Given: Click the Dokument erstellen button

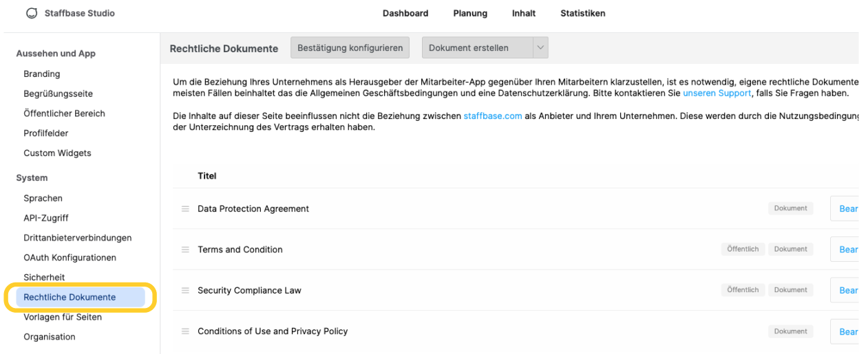Looking at the screenshot, I should (x=477, y=48).
